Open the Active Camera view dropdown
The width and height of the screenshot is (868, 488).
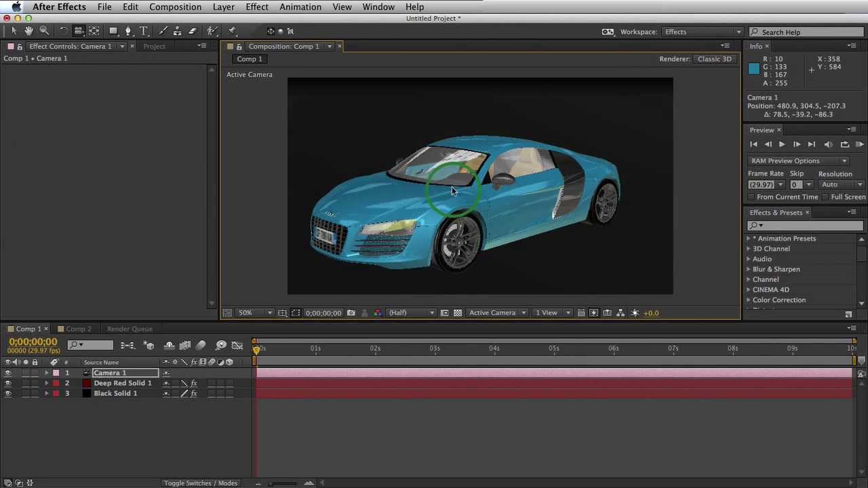click(497, 313)
